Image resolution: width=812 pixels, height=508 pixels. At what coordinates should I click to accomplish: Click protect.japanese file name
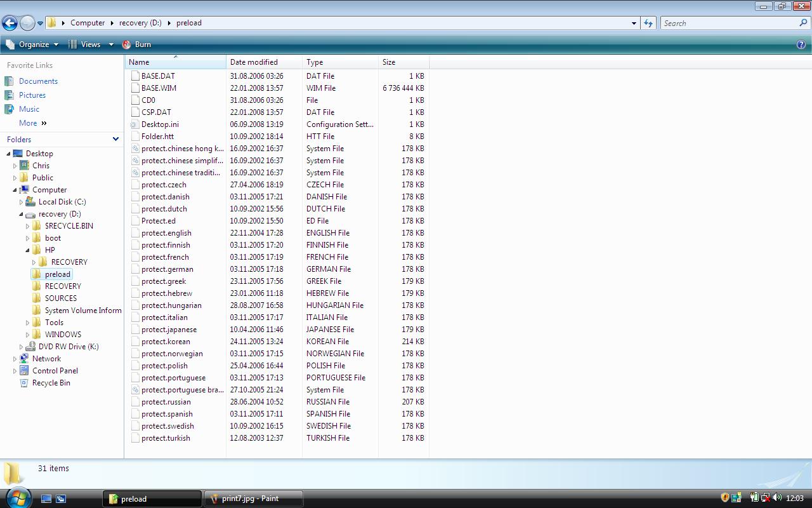(169, 330)
